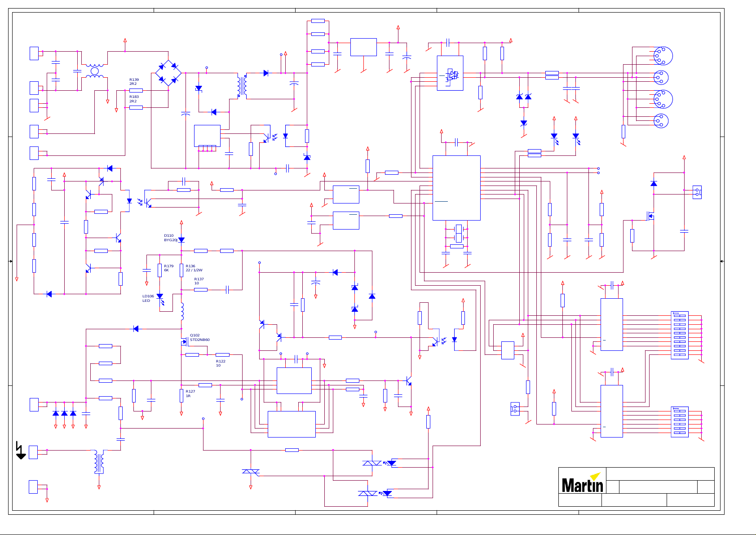
Task: Select the transceiver IC with internal transistor symbol
Action: (450, 73)
